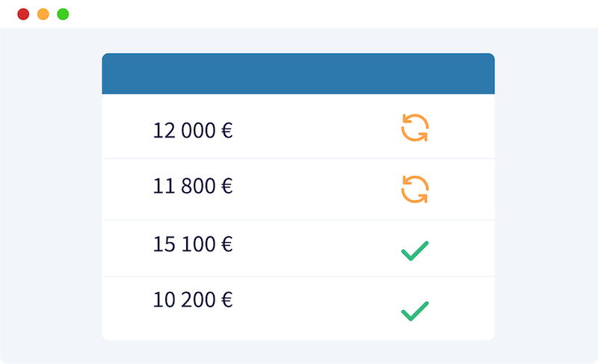
Task: Select the euro sign after 10 200
Action: coord(227,300)
